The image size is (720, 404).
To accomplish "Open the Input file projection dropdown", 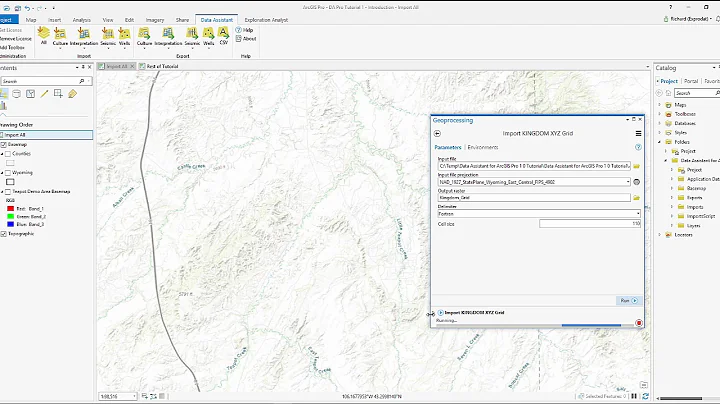I will [x=628, y=182].
